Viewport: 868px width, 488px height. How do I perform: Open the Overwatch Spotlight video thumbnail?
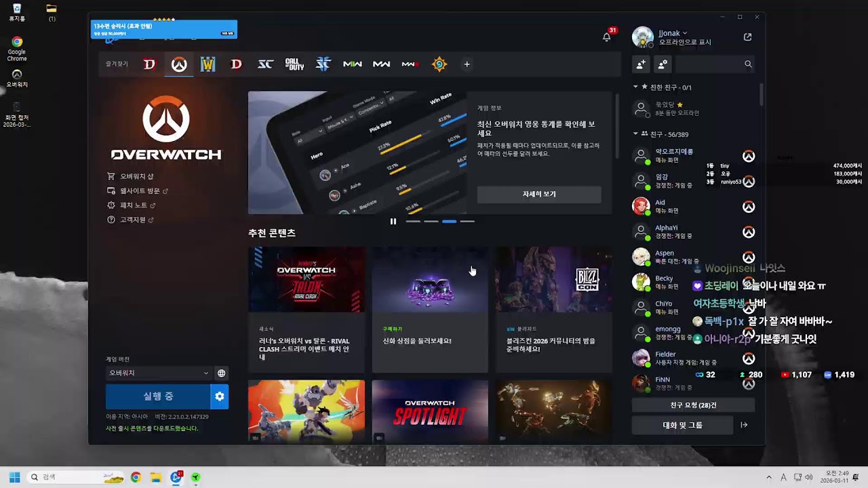pos(430,411)
